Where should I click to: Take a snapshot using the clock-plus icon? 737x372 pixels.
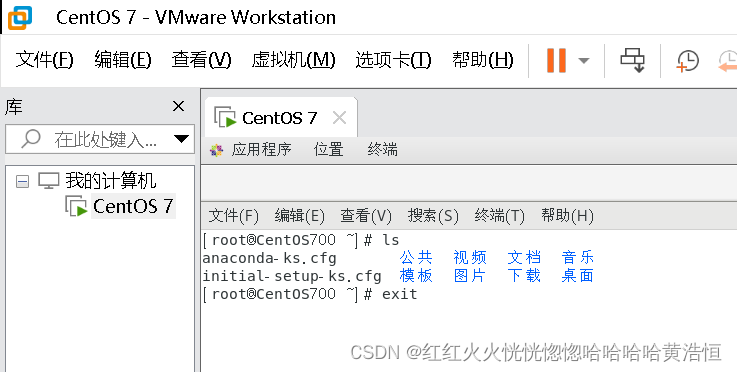coord(688,61)
